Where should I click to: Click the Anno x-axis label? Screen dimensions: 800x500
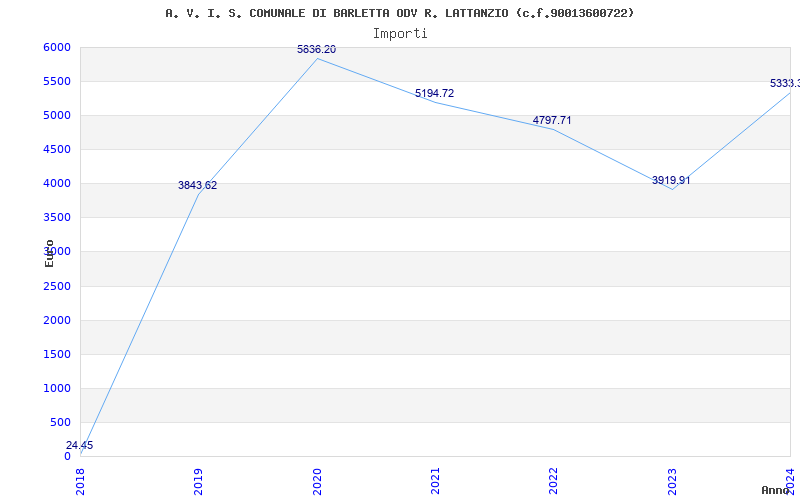click(x=776, y=490)
